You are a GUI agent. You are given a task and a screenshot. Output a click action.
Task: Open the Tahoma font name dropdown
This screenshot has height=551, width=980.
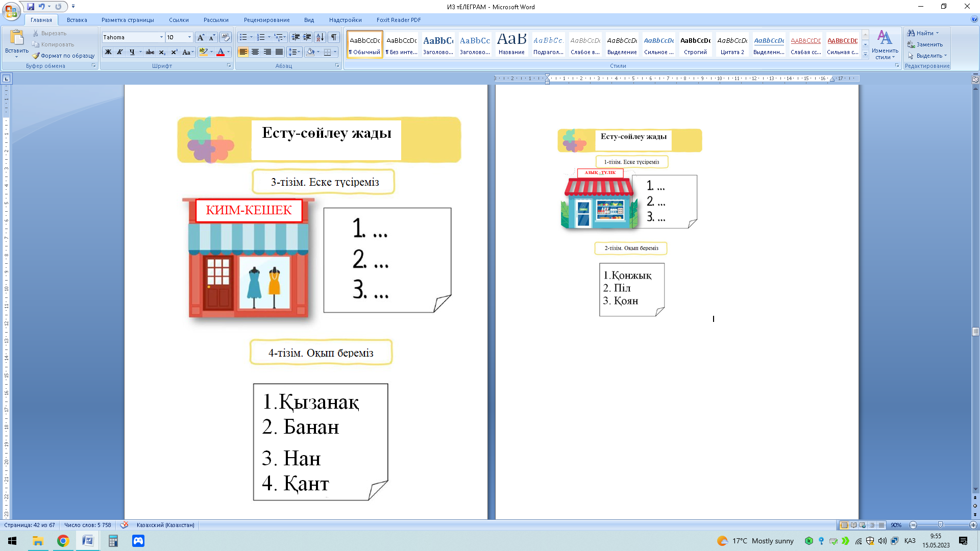[161, 37]
